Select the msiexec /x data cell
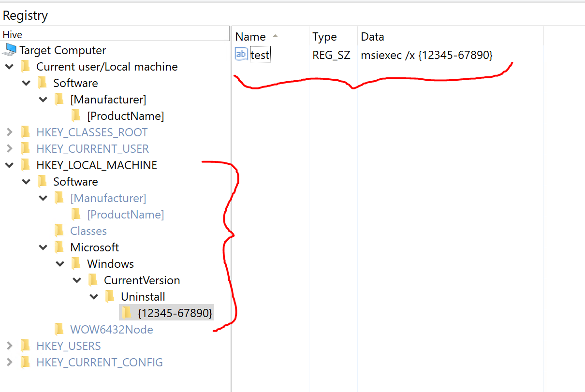This screenshot has width=585, height=392. [x=426, y=55]
